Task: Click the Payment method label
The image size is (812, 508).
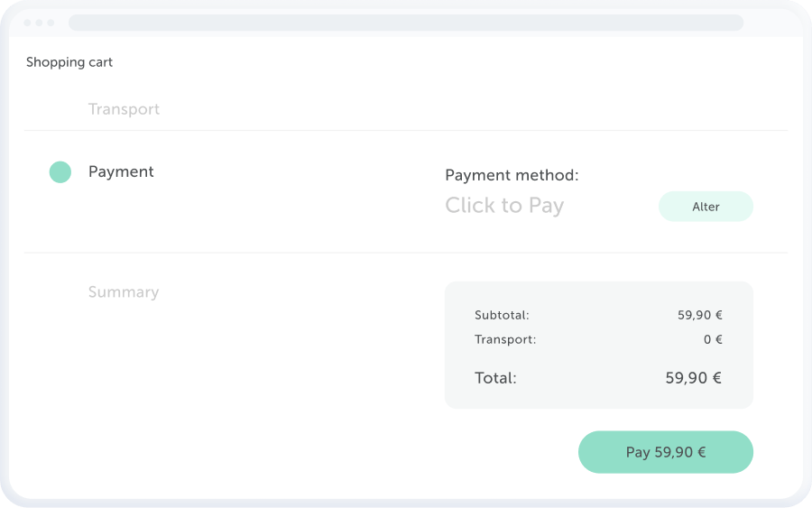Action: pyautogui.click(x=512, y=175)
